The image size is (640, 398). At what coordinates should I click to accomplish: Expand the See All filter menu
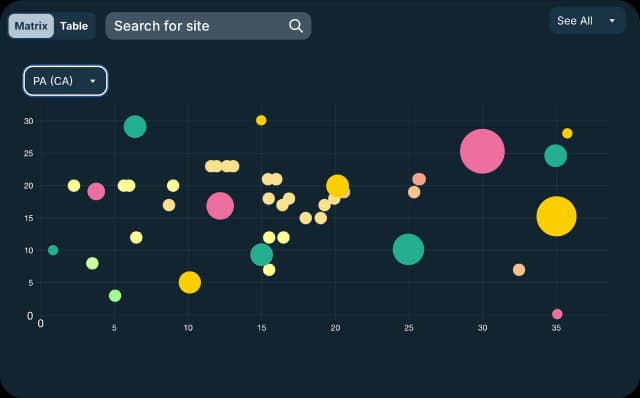pyautogui.click(x=587, y=20)
